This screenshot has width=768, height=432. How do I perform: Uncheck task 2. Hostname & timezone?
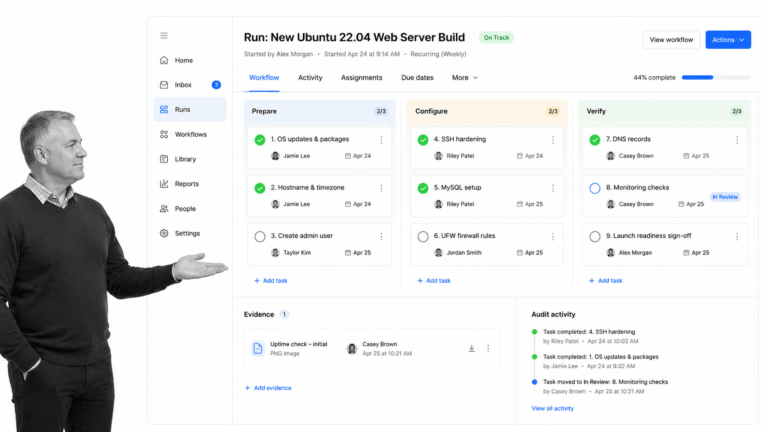click(x=260, y=188)
